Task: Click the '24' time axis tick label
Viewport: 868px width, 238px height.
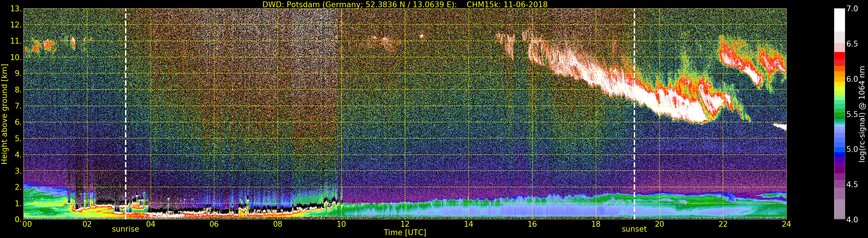Action: [x=786, y=224]
